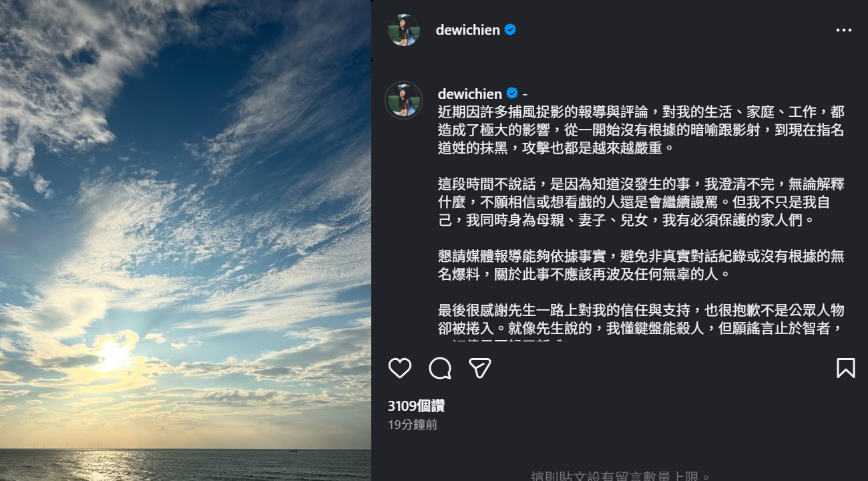
Task: Click the sky and clouds photo
Action: pyautogui.click(x=186, y=240)
